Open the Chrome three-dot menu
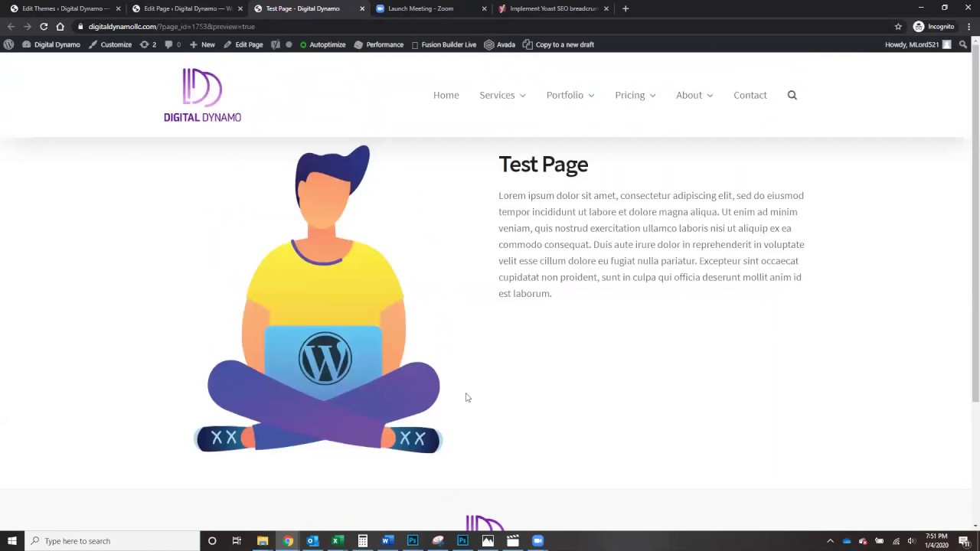 pyautogui.click(x=969, y=27)
